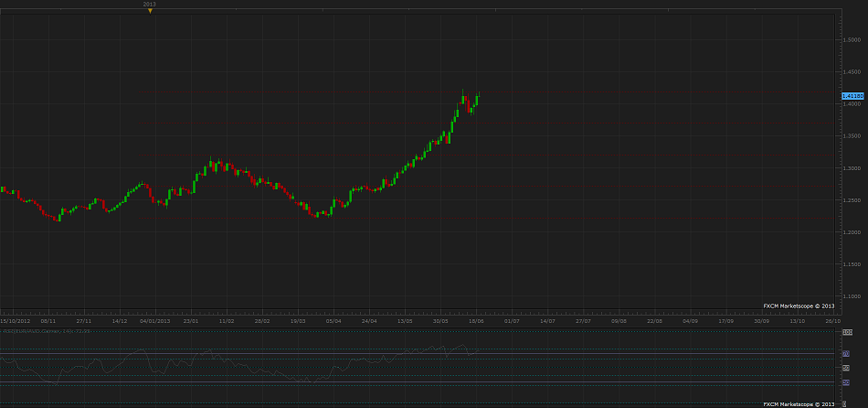868x408 pixels.
Task: Select the 18/06 date on time axis
Action: (x=477, y=321)
